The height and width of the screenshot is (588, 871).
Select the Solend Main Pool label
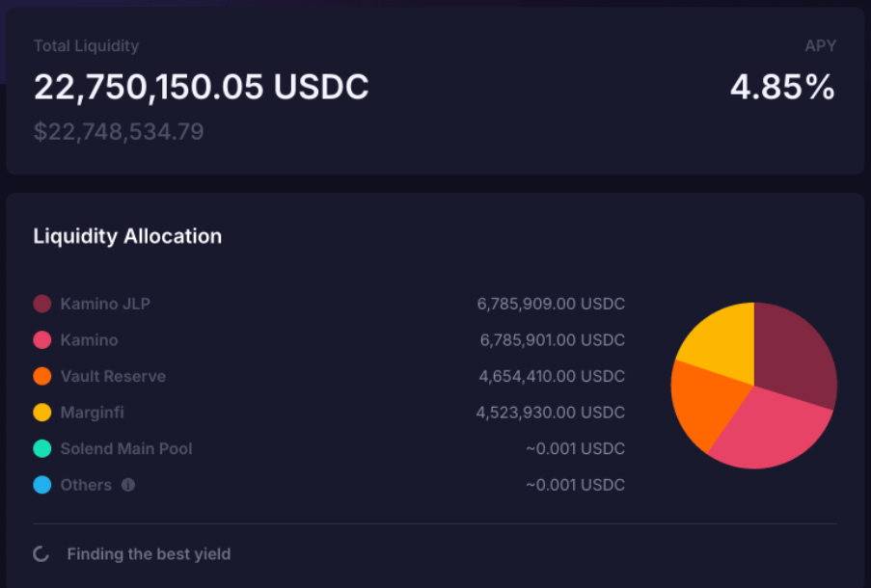[126, 448]
